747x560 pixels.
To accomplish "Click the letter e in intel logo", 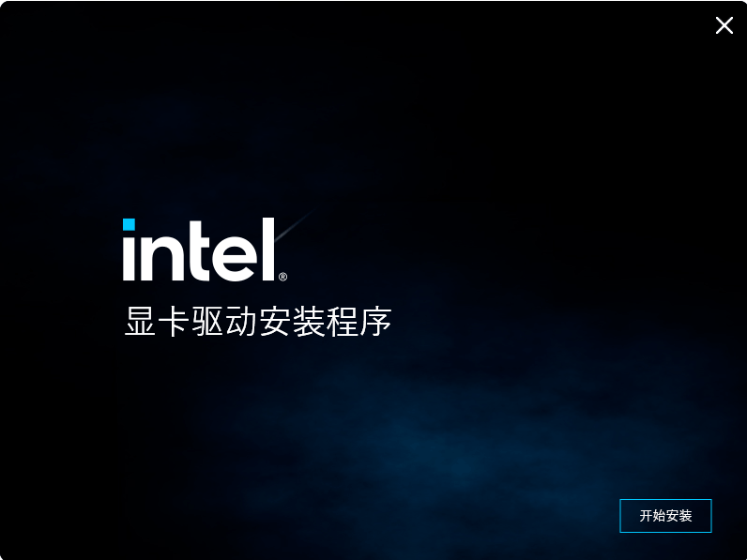I will (x=236, y=258).
